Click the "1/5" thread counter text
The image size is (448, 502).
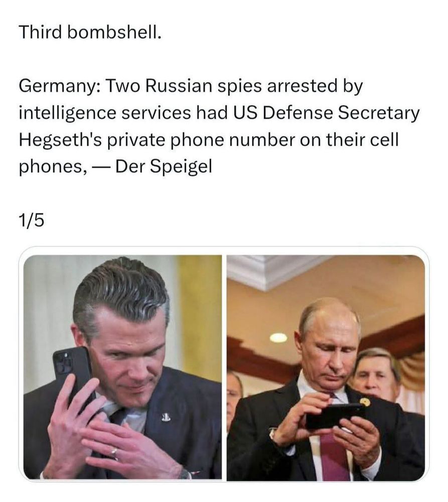(x=32, y=220)
